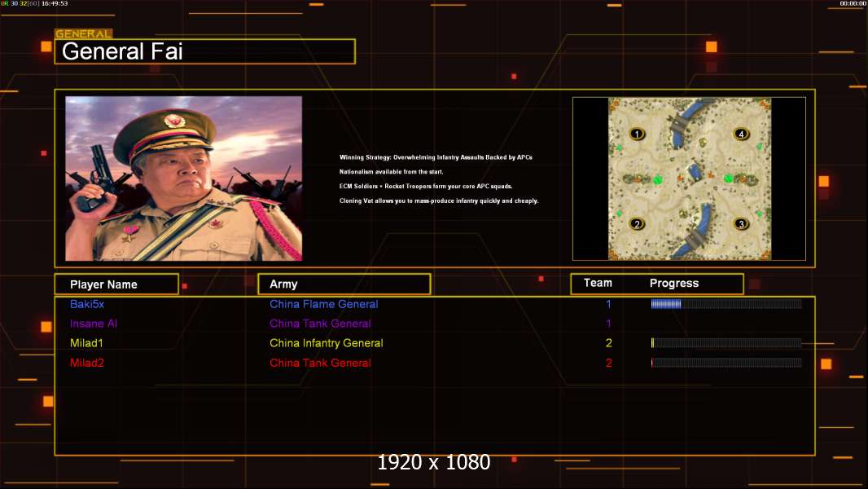The image size is (868, 489).
Task: Click team number for Insane AI
Action: [608, 324]
